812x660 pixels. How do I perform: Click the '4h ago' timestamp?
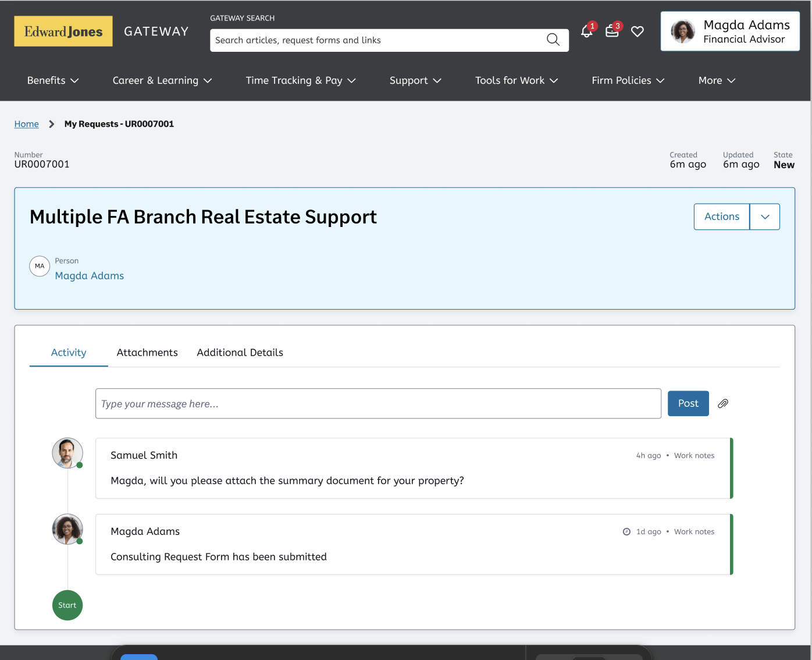pos(649,456)
